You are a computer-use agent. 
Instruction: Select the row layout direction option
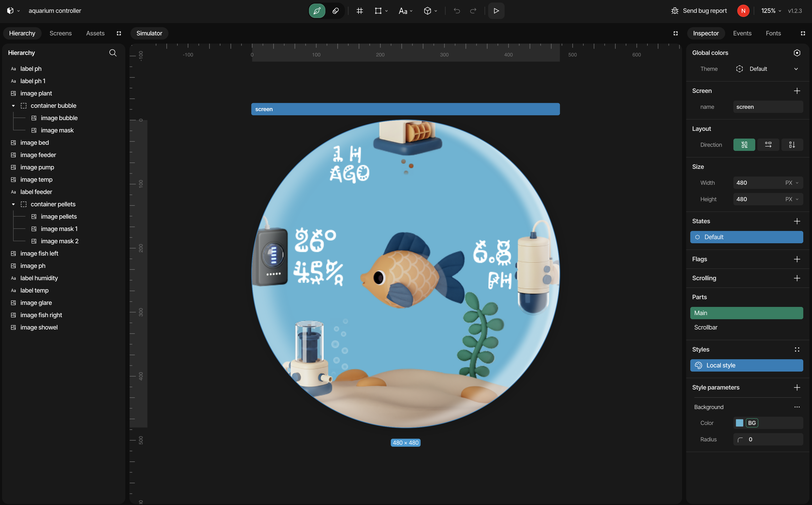tap(768, 145)
